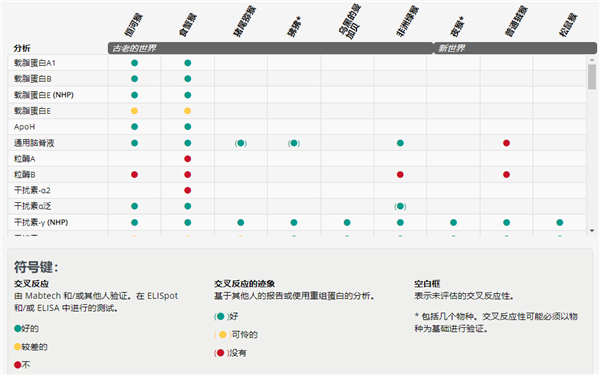This screenshot has width=600, height=375.
Task: Click the ApoH row label
Action: 24,127
